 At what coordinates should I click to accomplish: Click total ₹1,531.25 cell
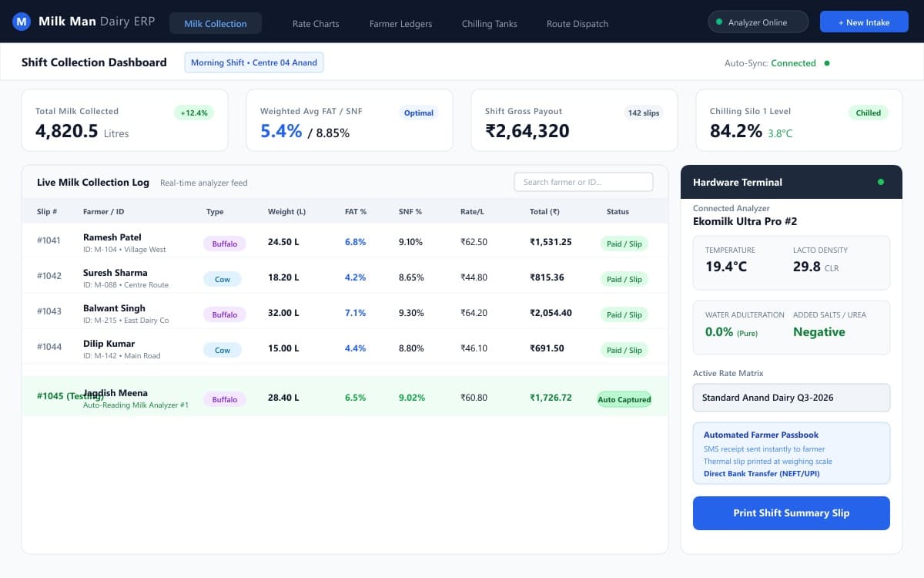[x=551, y=242]
